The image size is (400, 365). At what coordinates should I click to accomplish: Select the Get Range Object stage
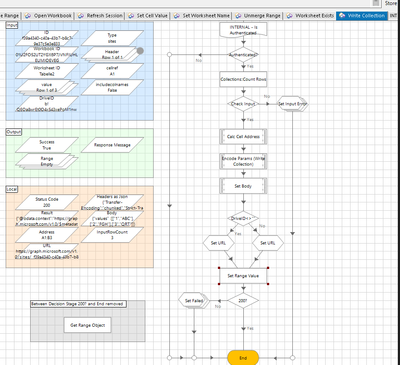coord(88,325)
